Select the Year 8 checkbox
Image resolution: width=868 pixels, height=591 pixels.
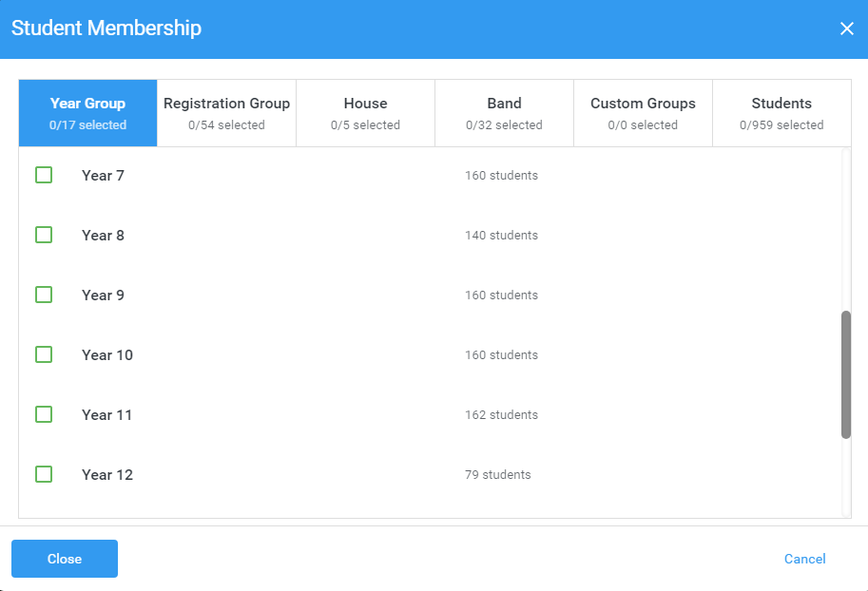click(44, 235)
